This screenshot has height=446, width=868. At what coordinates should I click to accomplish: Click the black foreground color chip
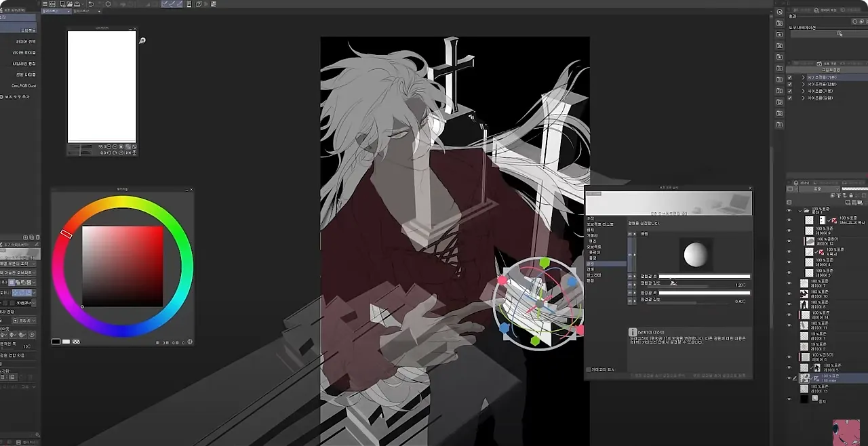tap(56, 342)
